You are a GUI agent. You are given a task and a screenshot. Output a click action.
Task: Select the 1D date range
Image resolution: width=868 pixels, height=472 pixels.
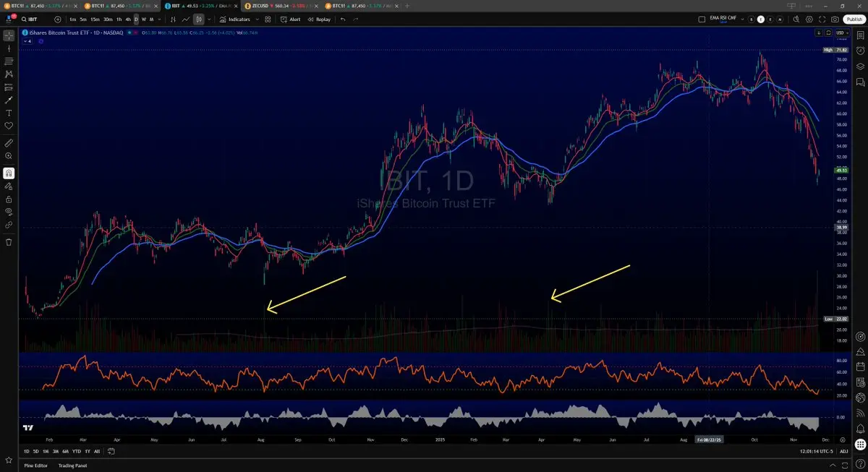coord(27,451)
